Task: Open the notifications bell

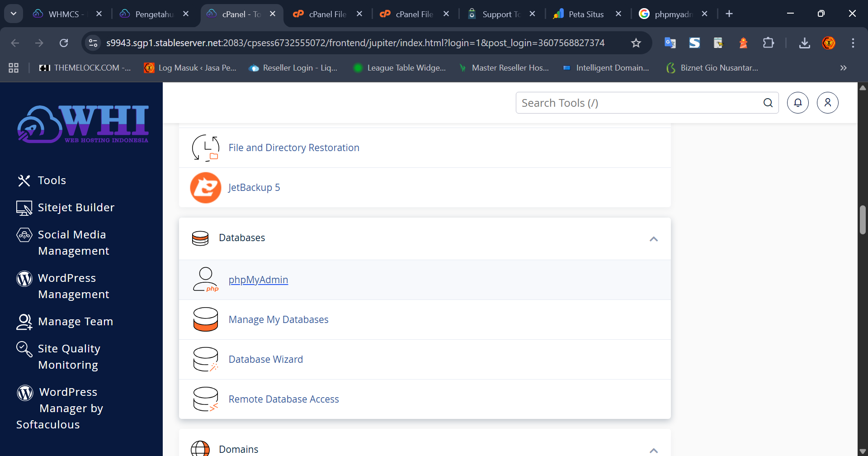Action: tap(797, 103)
